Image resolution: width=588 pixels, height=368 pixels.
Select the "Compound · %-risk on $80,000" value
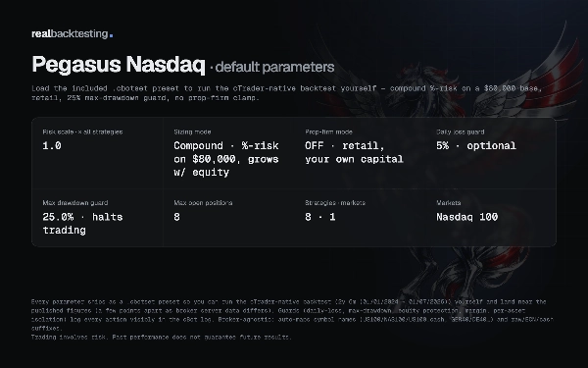(x=226, y=159)
